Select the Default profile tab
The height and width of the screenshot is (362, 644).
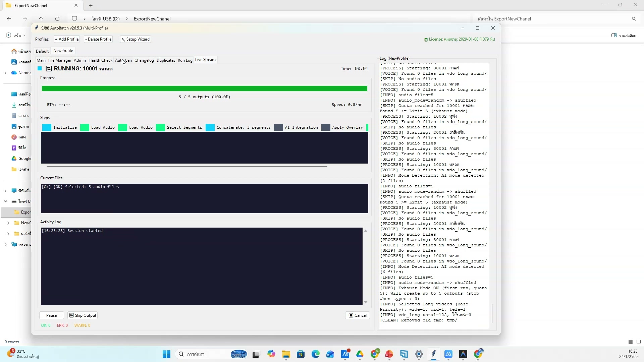[42, 51]
